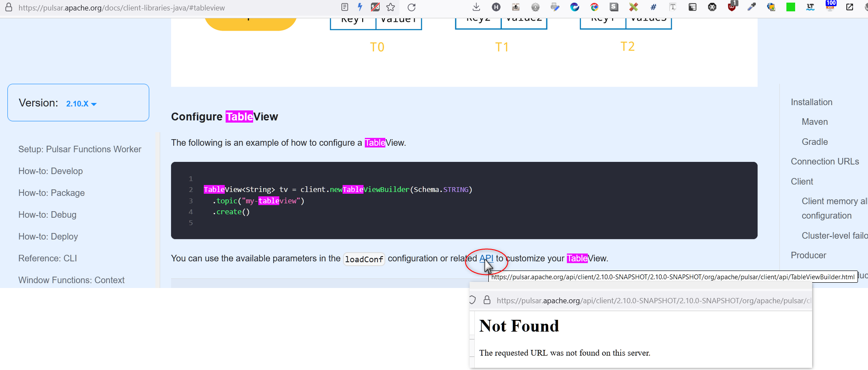Jump to Cluster-level failover section
This screenshot has width=868, height=370.
click(x=834, y=236)
